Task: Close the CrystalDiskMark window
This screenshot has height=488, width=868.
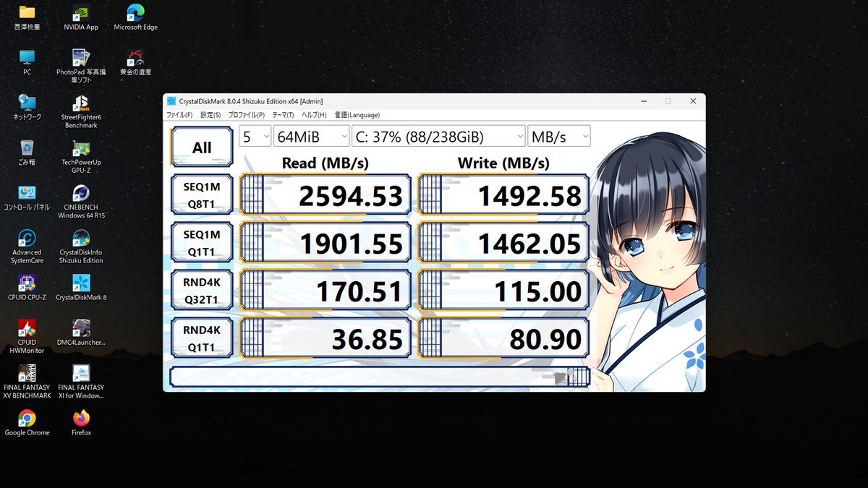Action: [693, 101]
